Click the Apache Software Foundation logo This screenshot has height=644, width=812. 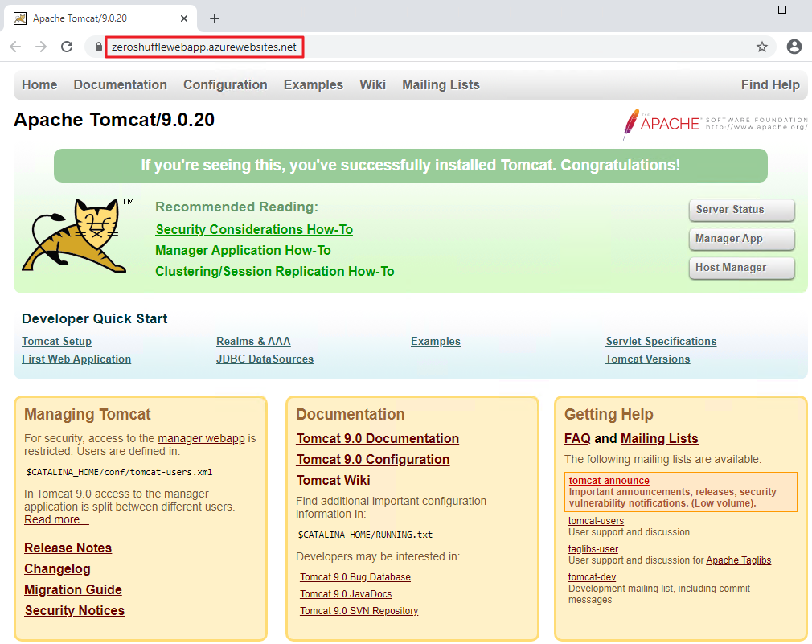pos(716,124)
